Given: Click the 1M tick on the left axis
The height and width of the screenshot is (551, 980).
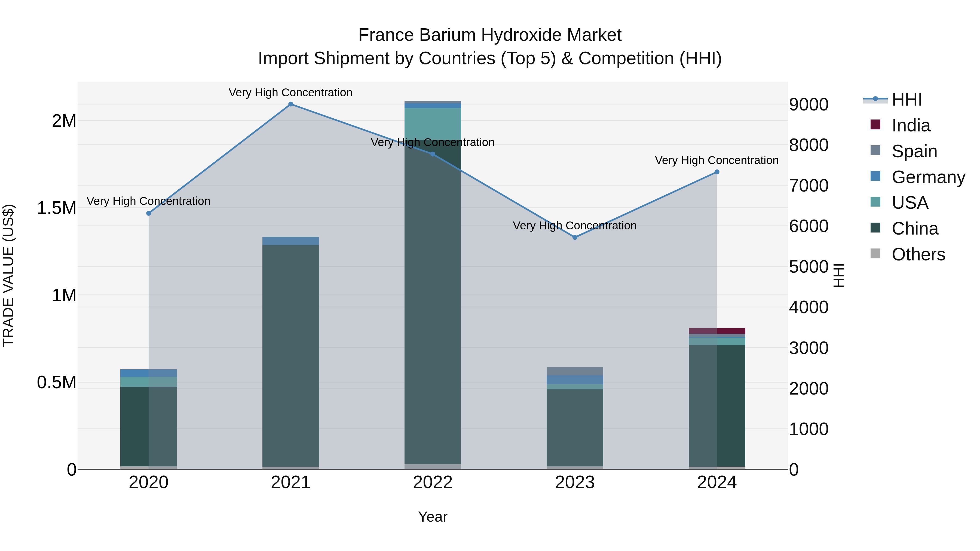Looking at the screenshot, I should 64,295.
